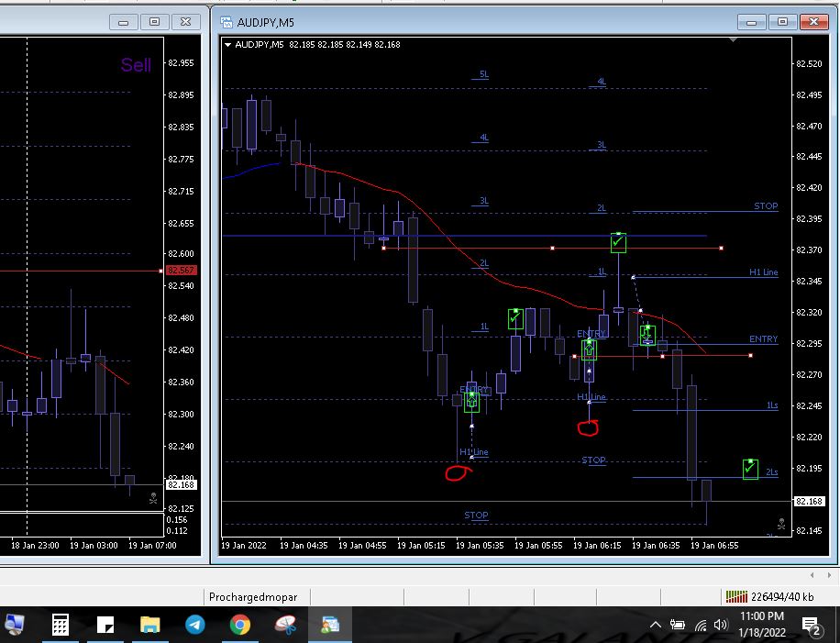Image resolution: width=840 pixels, height=643 pixels.
Task: Click the STOP label on right side
Action: 765,206
